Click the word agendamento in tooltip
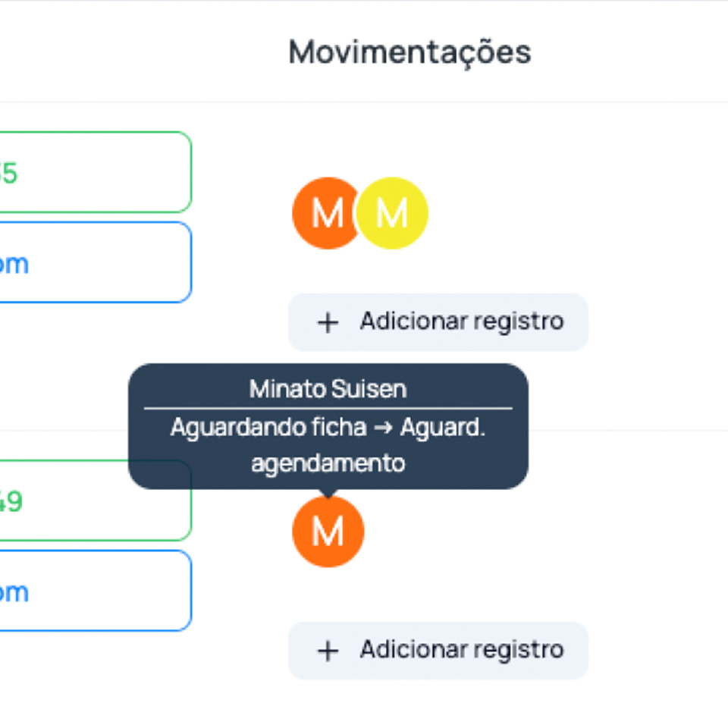 tap(328, 463)
